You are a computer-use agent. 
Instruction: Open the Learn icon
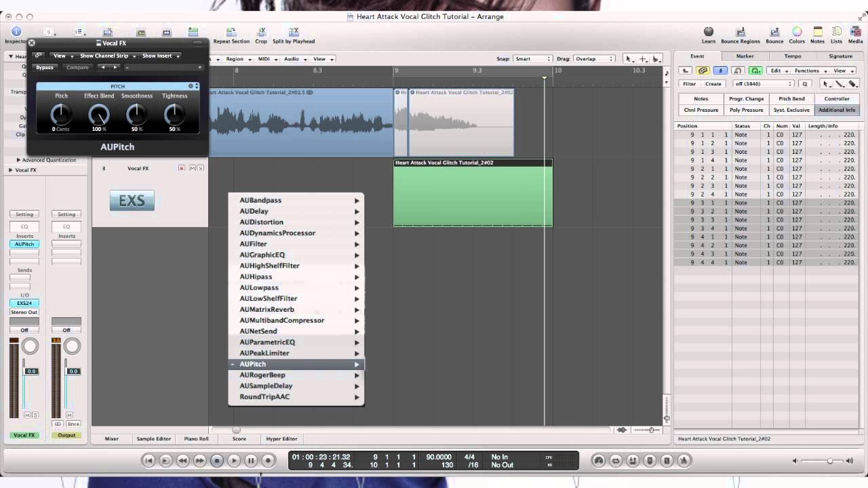(709, 32)
